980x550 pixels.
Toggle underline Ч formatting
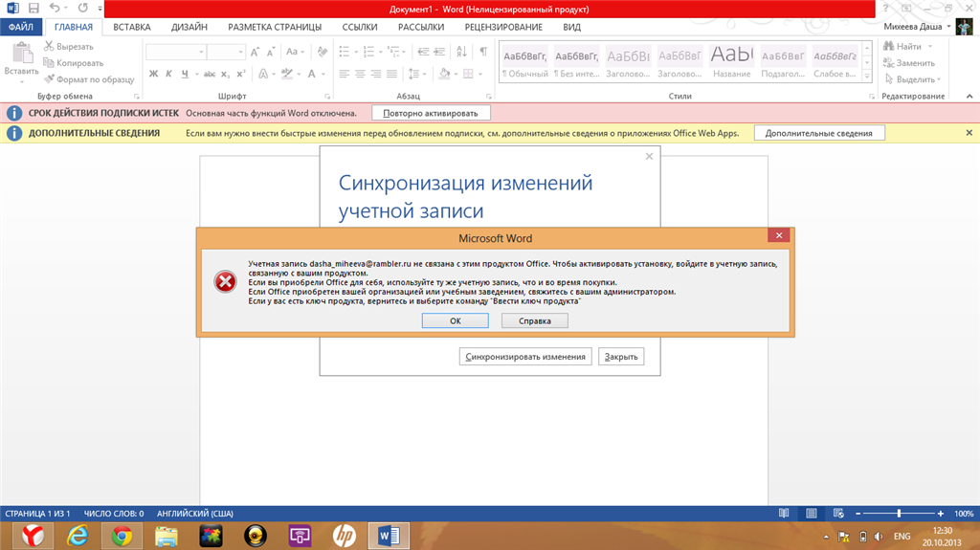coord(185,74)
